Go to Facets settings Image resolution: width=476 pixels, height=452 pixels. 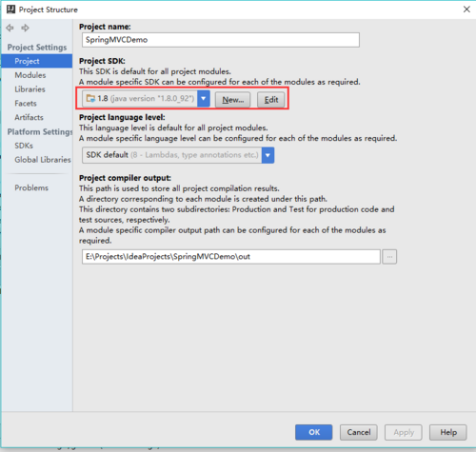(26, 103)
